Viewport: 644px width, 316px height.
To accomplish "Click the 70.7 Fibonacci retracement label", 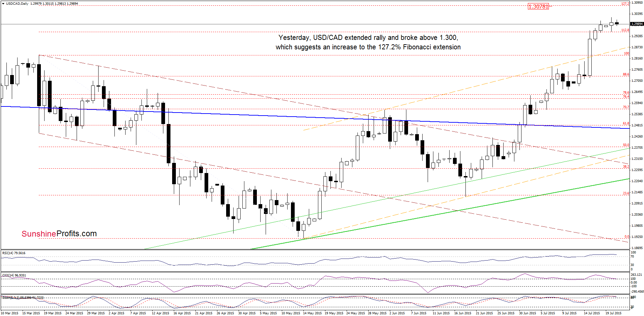I will pos(626,107).
